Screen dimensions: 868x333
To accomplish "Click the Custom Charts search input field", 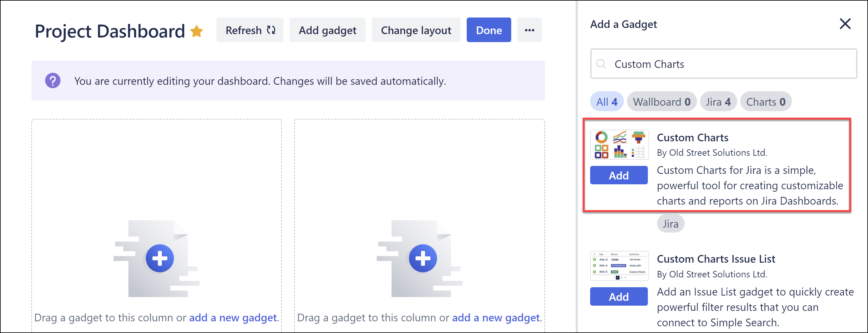I will pos(708,64).
